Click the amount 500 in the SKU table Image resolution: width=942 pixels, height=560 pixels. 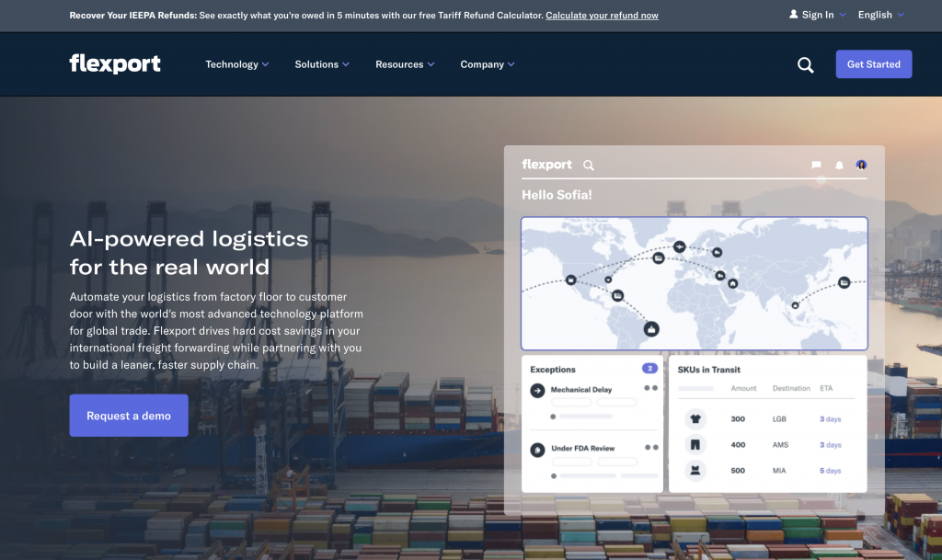coord(738,471)
